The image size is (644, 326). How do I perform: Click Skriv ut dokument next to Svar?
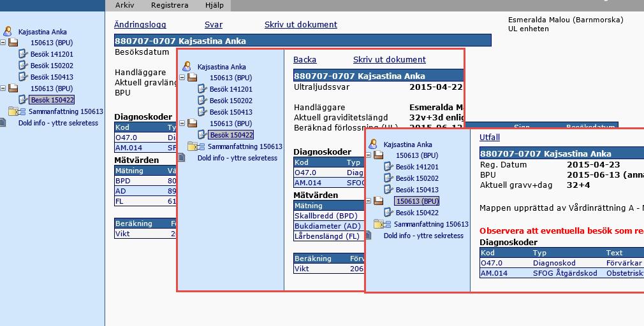coord(301,25)
